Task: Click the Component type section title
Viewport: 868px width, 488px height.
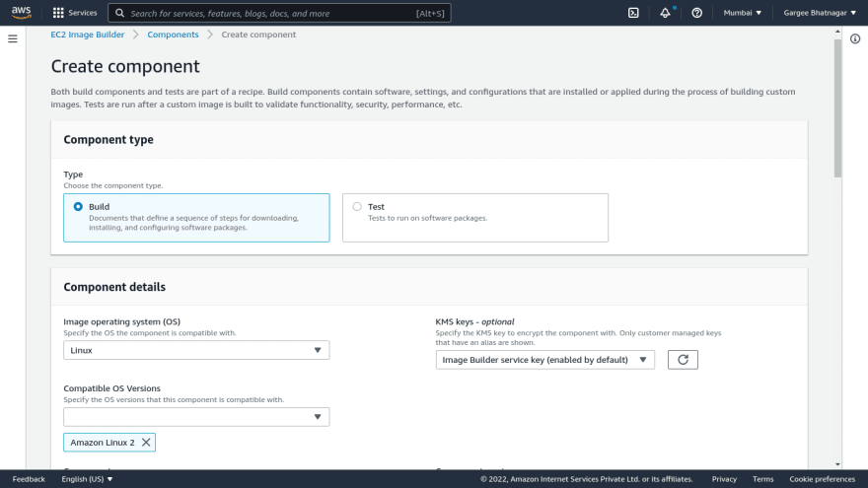Action: (x=108, y=139)
